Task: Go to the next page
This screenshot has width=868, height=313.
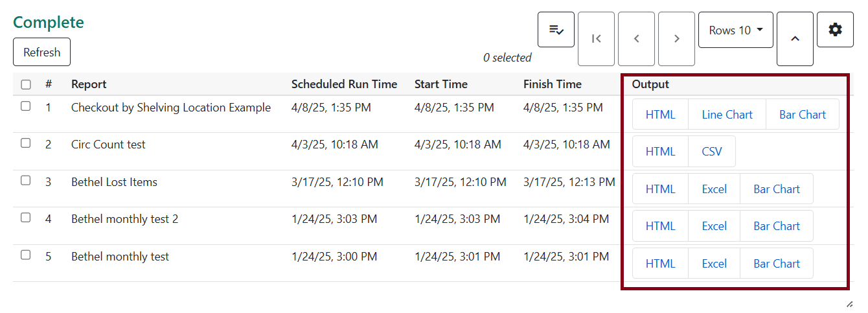Action: click(x=676, y=39)
